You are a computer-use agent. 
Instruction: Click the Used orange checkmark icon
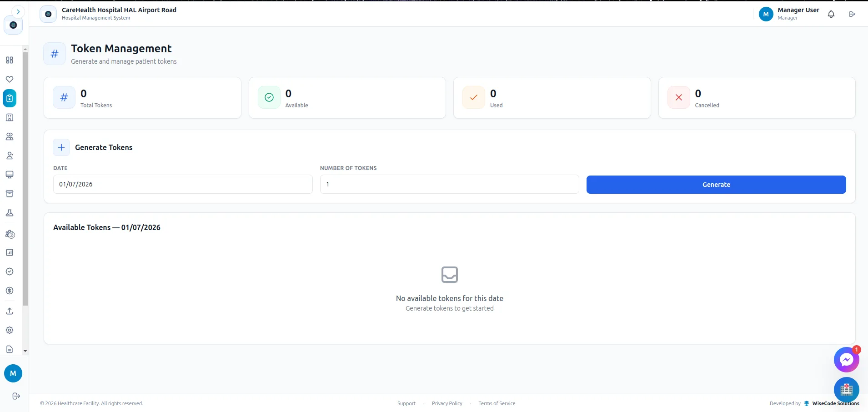[x=474, y=97]
